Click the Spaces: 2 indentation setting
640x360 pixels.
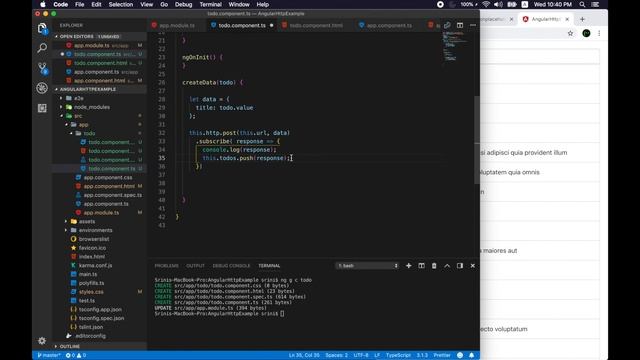(336, 355)
